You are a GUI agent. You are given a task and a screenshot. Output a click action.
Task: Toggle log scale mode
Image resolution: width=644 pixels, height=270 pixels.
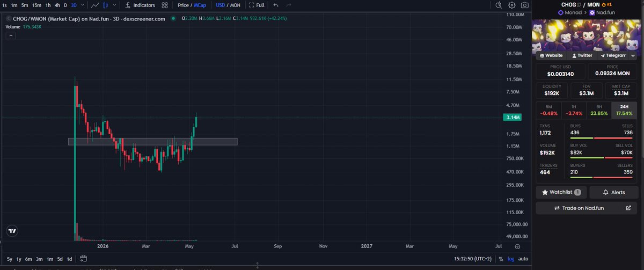coord(510,259)
